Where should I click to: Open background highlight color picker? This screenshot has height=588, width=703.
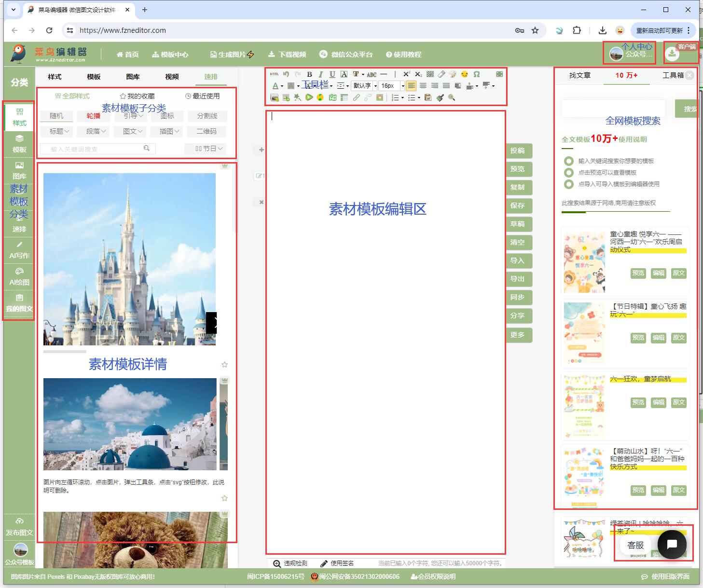(291, 86)
